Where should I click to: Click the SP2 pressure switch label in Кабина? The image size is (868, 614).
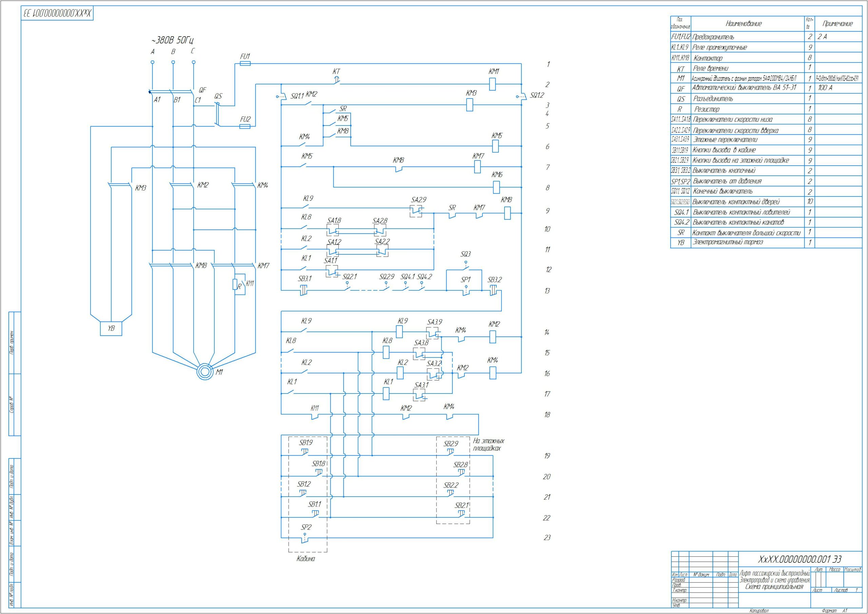(306, 527)
